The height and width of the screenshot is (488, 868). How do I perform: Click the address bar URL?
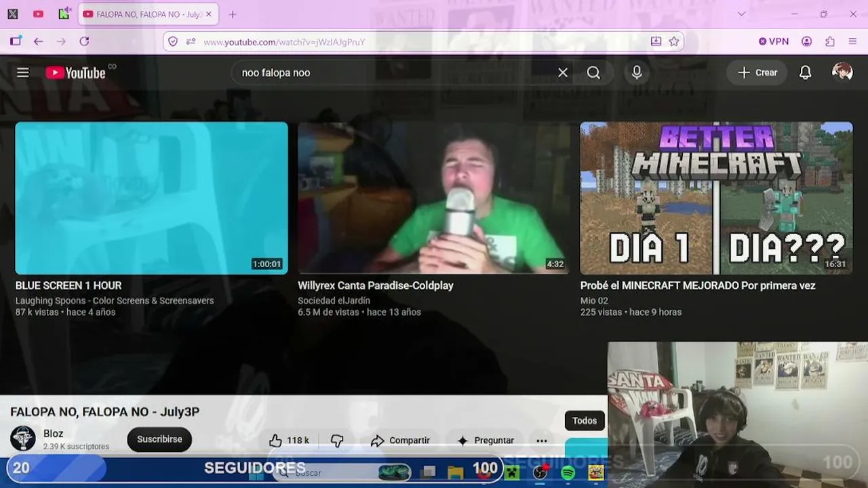coord(284,42)
